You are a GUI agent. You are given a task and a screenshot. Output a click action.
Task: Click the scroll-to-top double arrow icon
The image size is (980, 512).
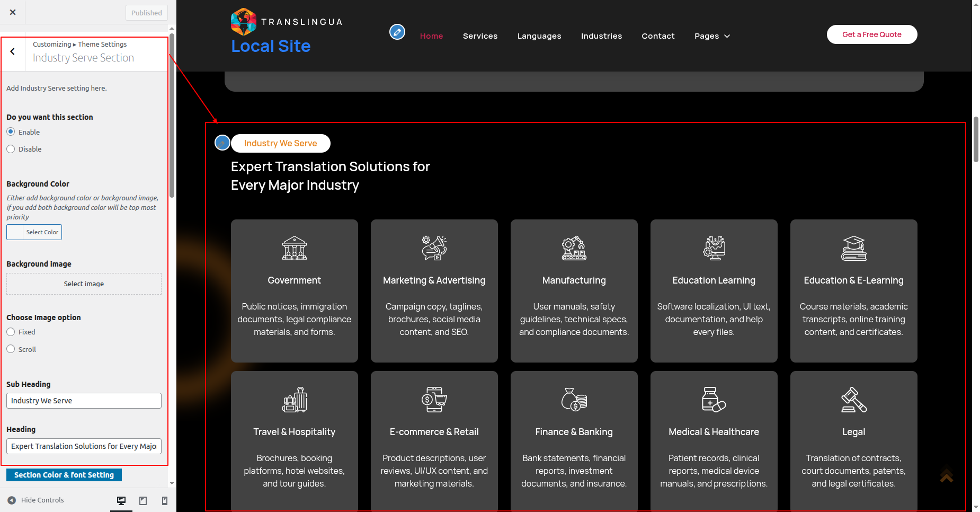[946, 474]
